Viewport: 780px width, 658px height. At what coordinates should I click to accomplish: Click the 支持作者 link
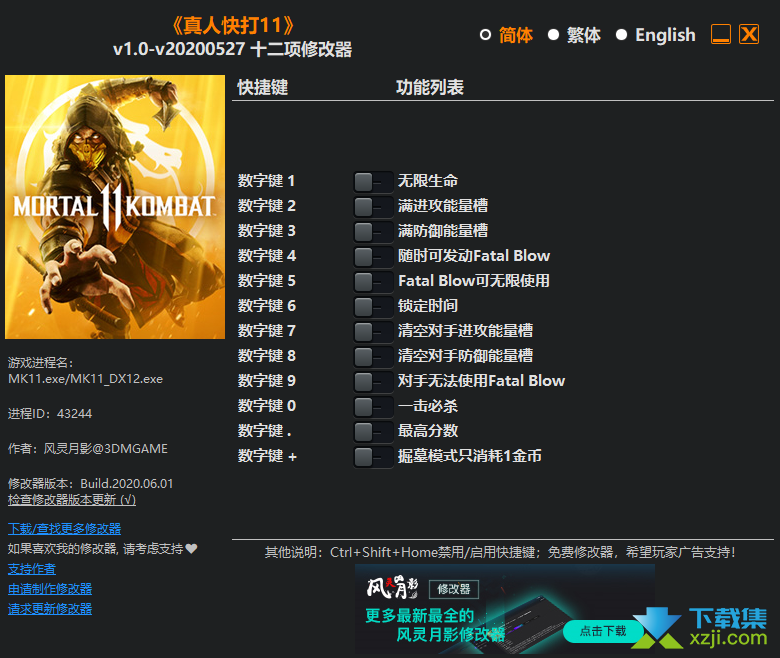[32, 568]
